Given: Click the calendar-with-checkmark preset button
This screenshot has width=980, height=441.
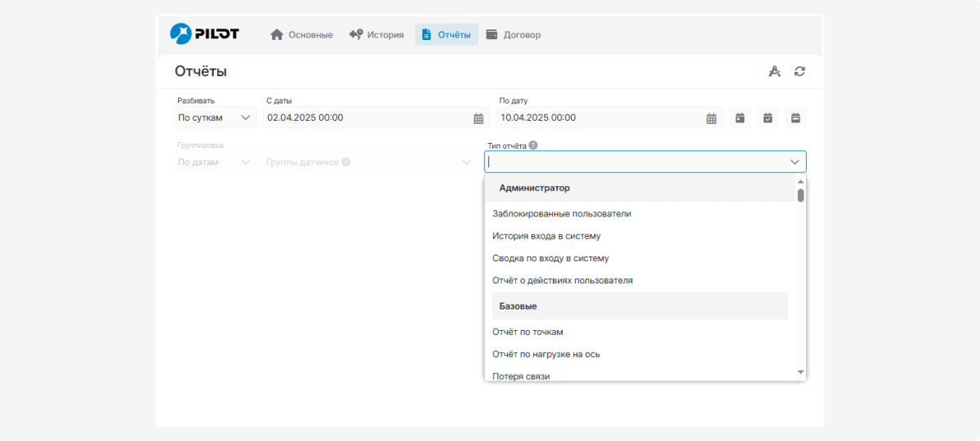Looking at the screenshot, I should click(x=768, y=118).
